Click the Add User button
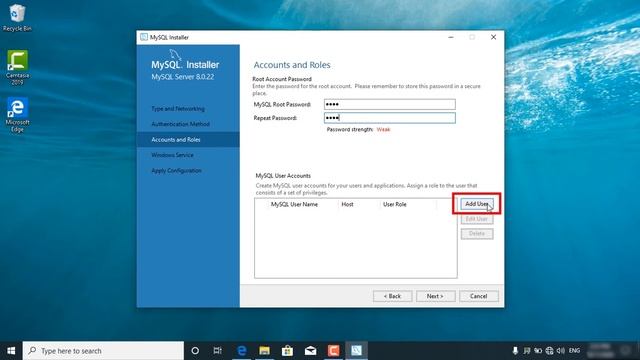The height and width of the screenshot is (360, 640). click(477, 204)
